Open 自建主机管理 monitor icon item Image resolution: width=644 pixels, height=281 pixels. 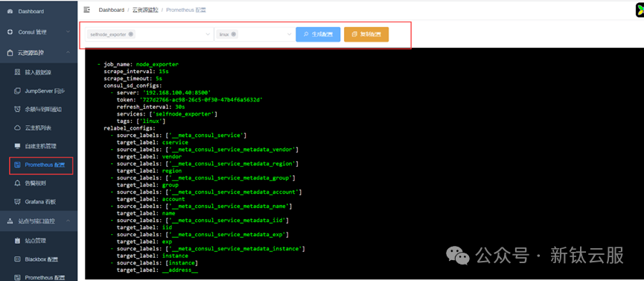[x=39, y=146]
